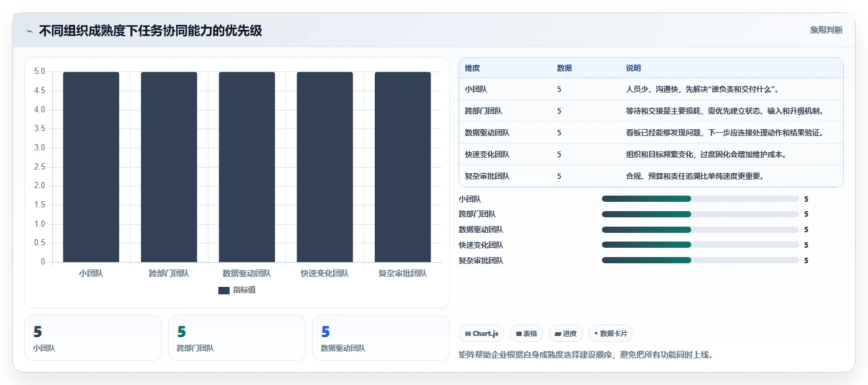Toggle the 指标值 legend entry
This screenshot has height=385, width=868.
(x=237, y=290)
